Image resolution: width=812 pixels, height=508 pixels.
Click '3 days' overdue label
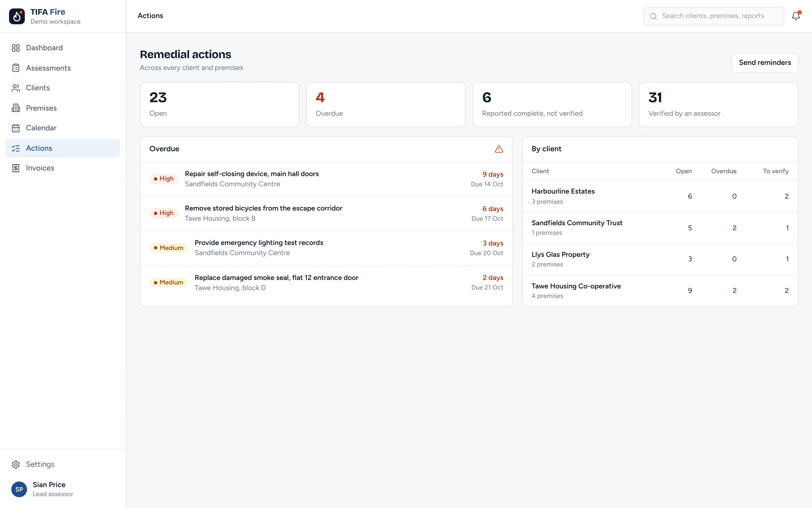tap(493, 243)
